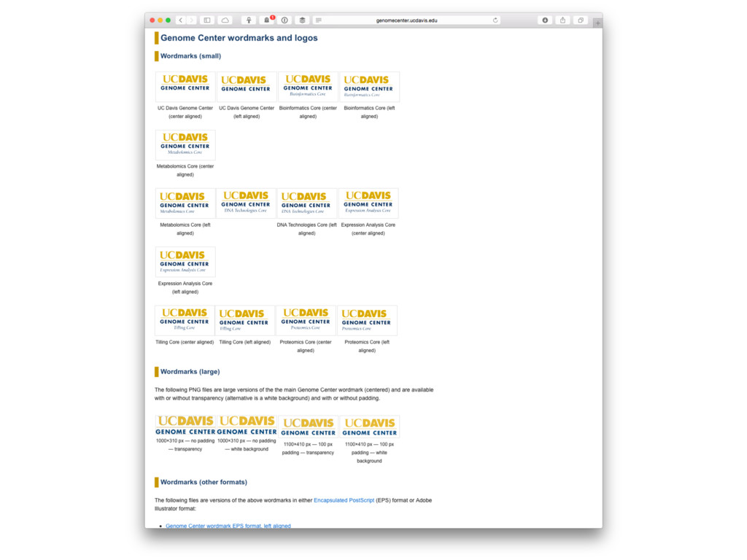Click the 'Wordmarks (other formats)' heading

pos(204,482)
